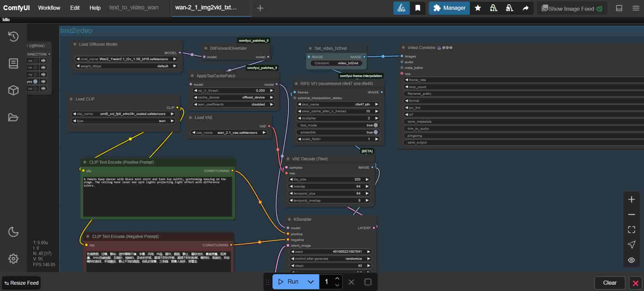The image size is (644, 291).
Task: Open the workflows folder sidebar icon
Action: [x=13, y=117]
